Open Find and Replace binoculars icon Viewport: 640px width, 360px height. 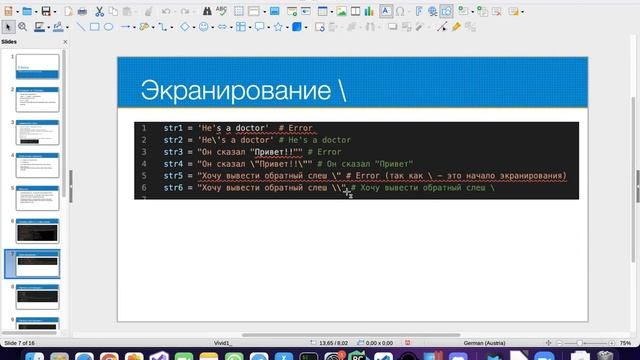click(x=207, y=11)
